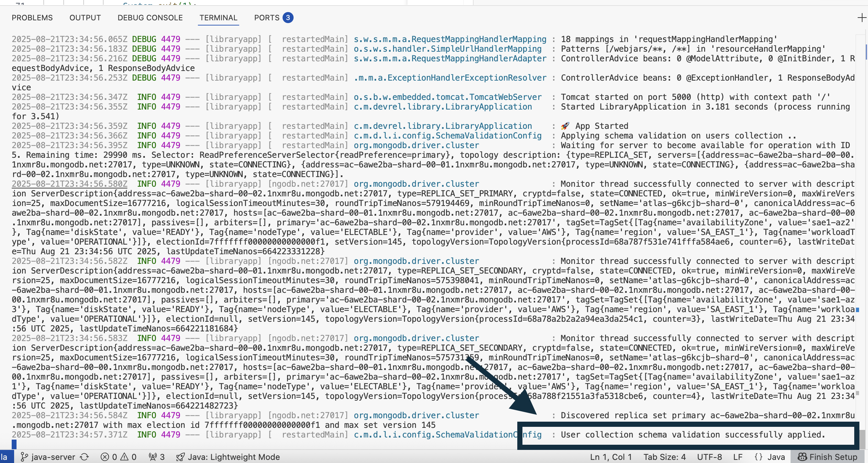
Task: Add a new terminal with plus icon
Action: tap(861, 18)
